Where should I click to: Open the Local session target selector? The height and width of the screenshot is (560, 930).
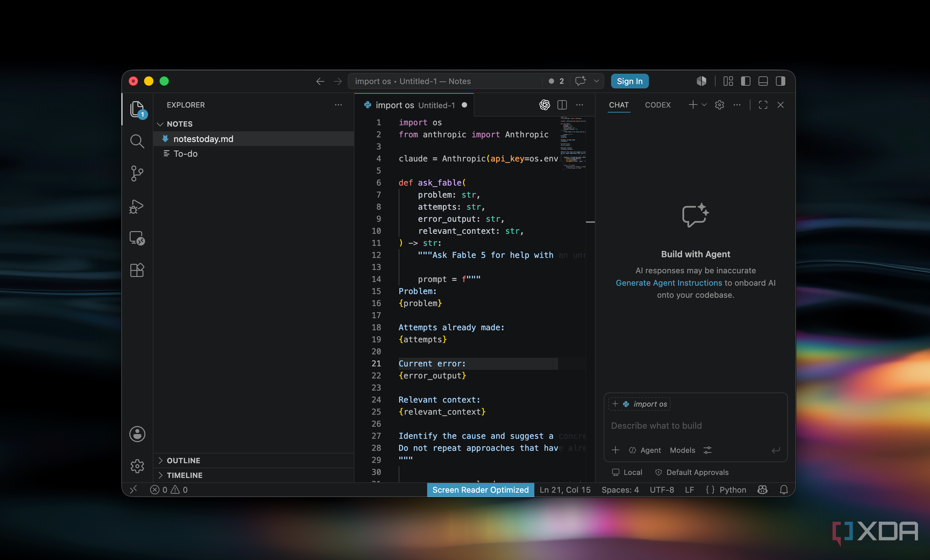(627, 472)
